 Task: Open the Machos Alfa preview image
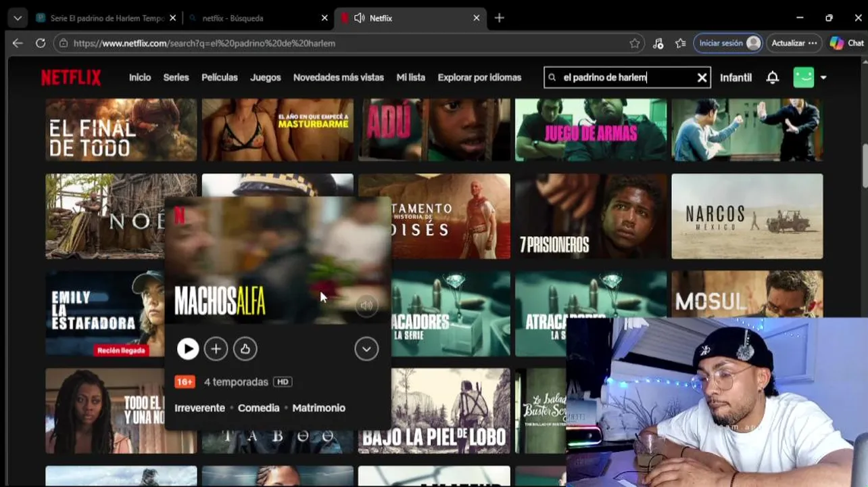click(x=278, y=260)
